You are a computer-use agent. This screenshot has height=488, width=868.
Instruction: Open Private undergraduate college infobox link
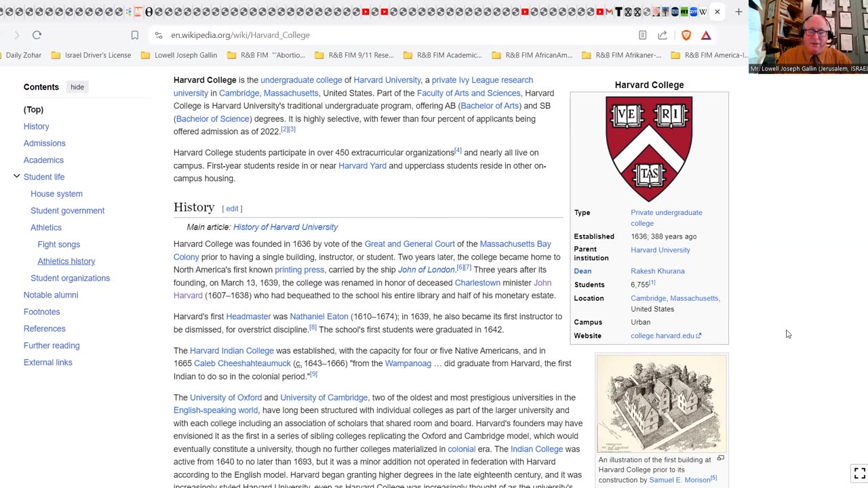[666, 218]
